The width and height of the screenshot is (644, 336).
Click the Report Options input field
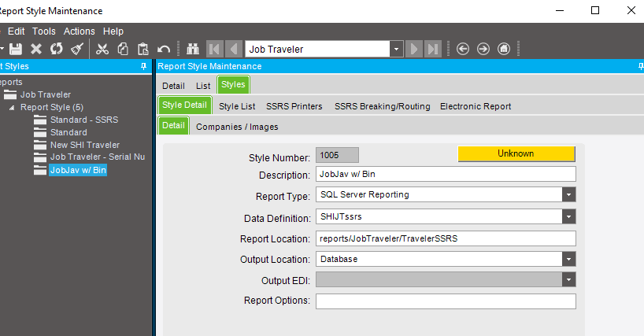point(446,301)
